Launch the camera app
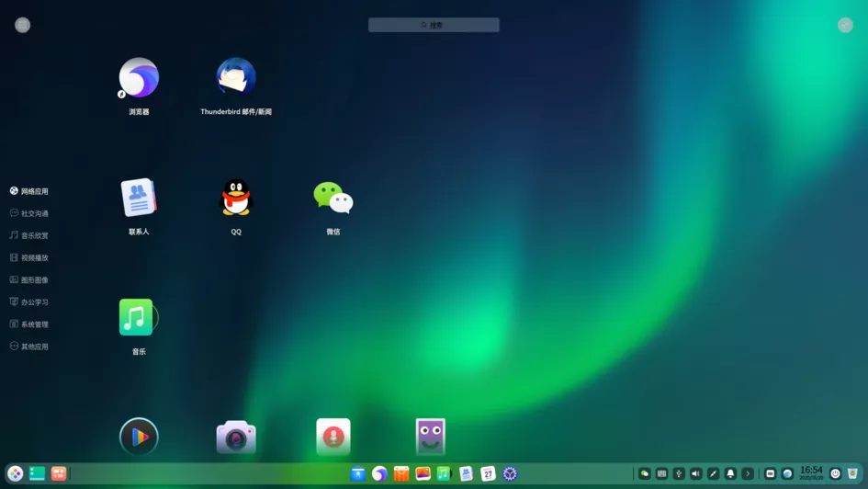The height and width of the screenshot is (489, 868). (x=236, y=437)
